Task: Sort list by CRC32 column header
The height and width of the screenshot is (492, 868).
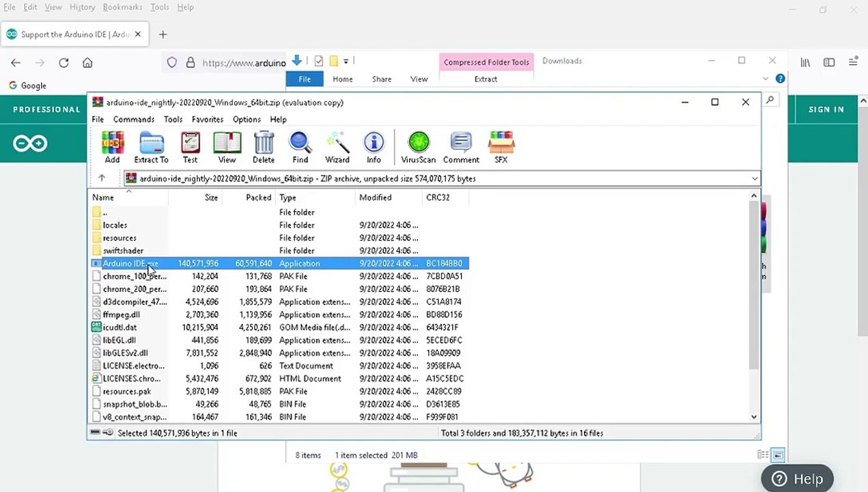Action: click(445, 197)
